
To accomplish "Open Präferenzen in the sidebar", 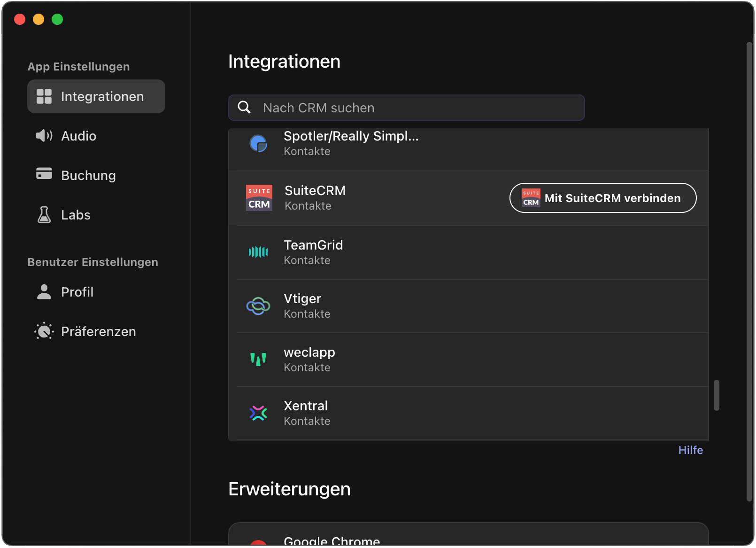I will pos(98,331).
